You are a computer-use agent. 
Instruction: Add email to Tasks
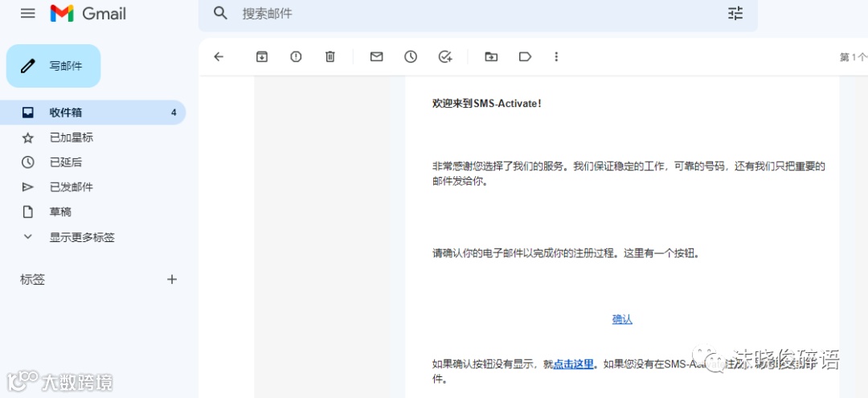coord(445,56)
